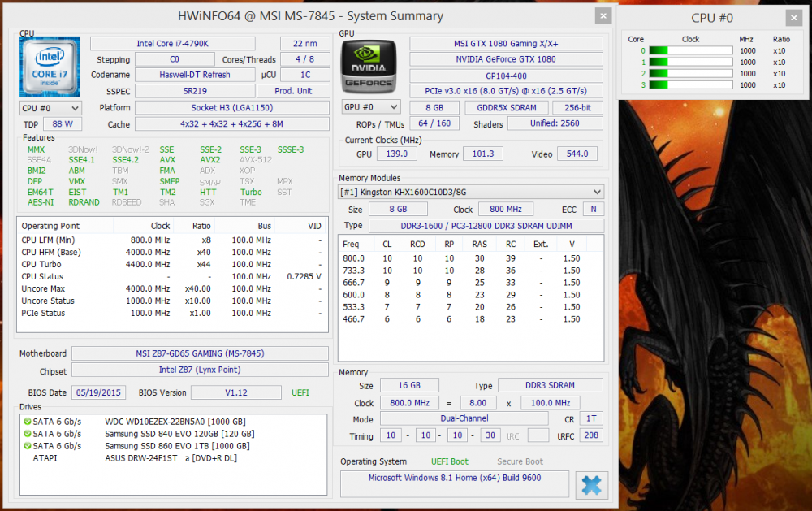Click status icon for Samsung SSD 840 EVO
The width and height of the screenshot is (812, 511).
tap(28, 434)
